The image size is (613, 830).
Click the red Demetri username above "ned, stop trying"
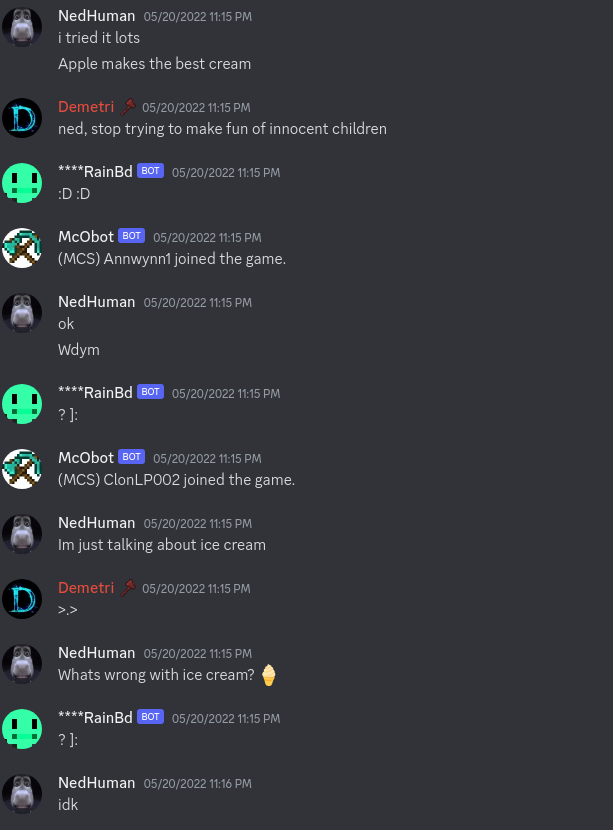pyautogui.click(x=86, y=107)
